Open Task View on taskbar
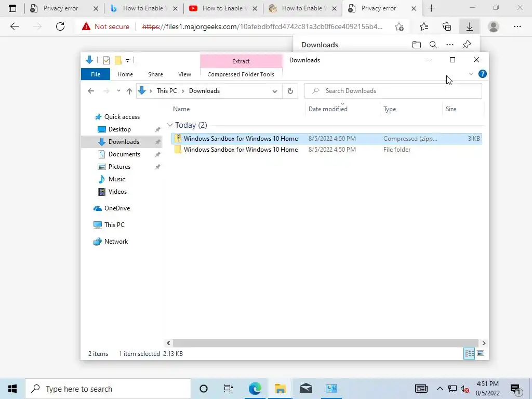This screenshot has height=399, width=532. pos(229,389)
